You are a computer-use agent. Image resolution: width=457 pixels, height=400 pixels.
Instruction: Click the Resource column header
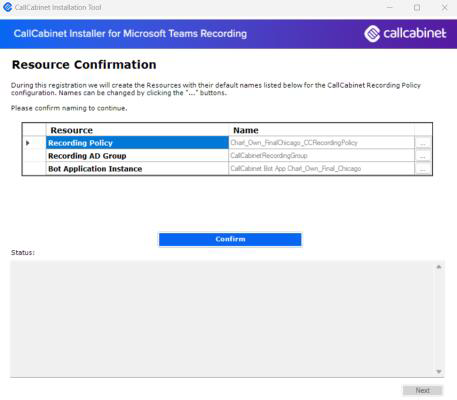pos(137,130)
